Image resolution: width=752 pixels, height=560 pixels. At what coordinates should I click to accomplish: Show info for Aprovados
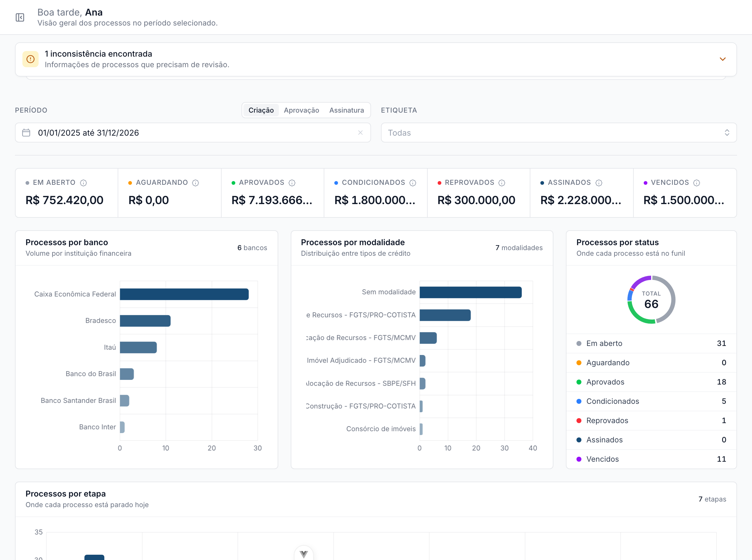(x=292, y=183)
